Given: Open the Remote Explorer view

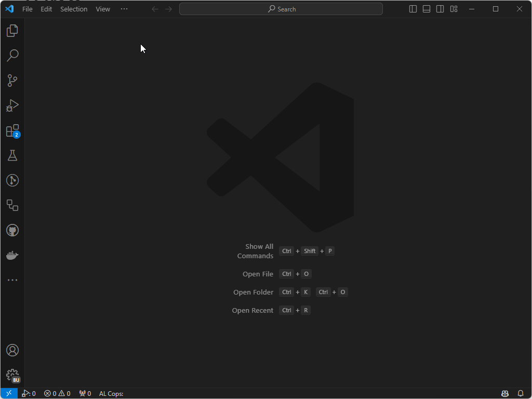Looking at the screenshot, I should [12, 205].
